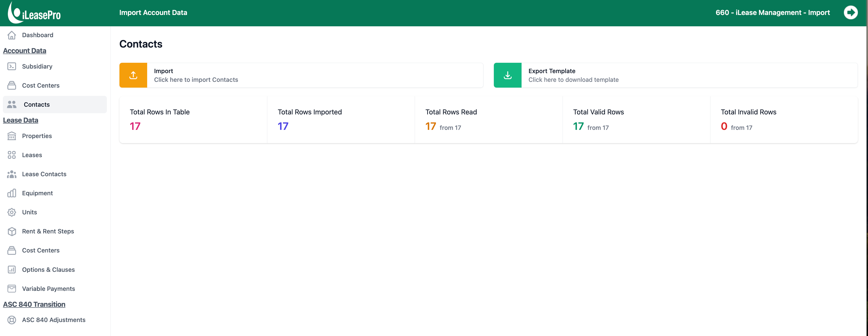Open Leases in the sidebar

[55, 155]
